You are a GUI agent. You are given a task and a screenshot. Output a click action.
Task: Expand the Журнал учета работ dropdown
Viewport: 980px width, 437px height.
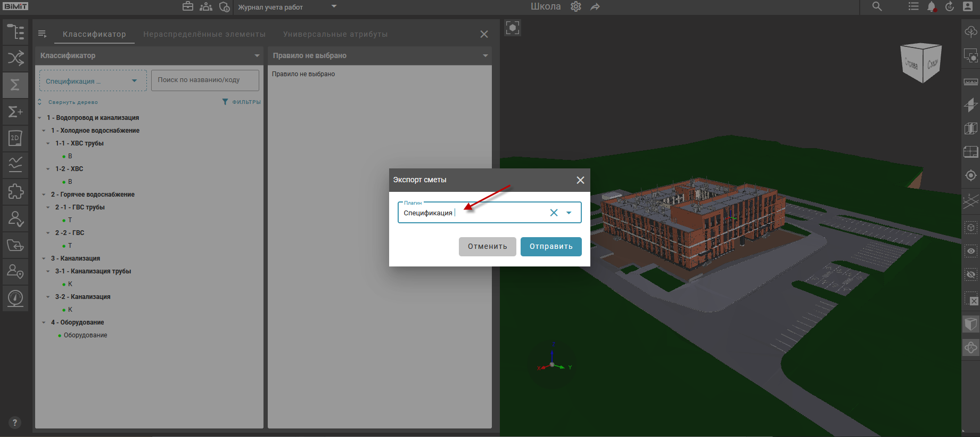(334, 7)
